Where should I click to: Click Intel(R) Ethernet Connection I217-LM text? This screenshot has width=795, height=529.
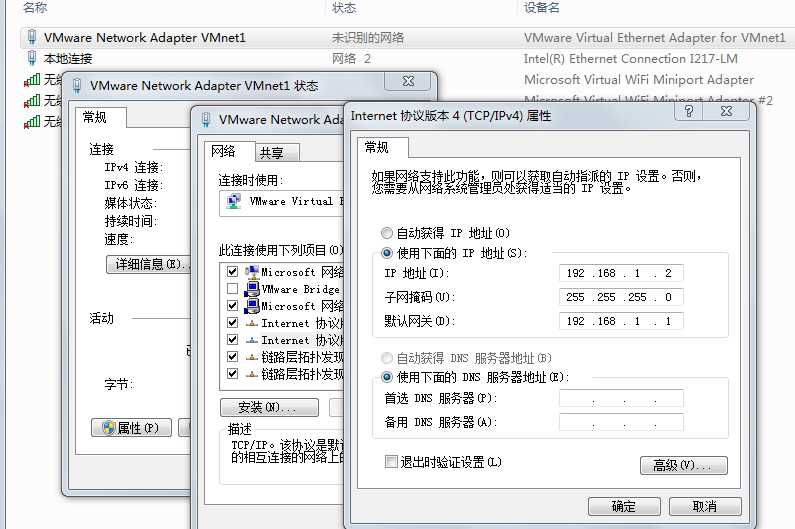630,58
